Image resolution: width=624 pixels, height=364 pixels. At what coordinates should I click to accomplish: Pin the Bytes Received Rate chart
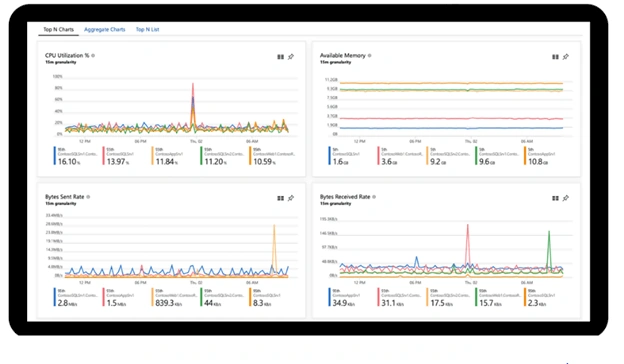click(566, 198)
